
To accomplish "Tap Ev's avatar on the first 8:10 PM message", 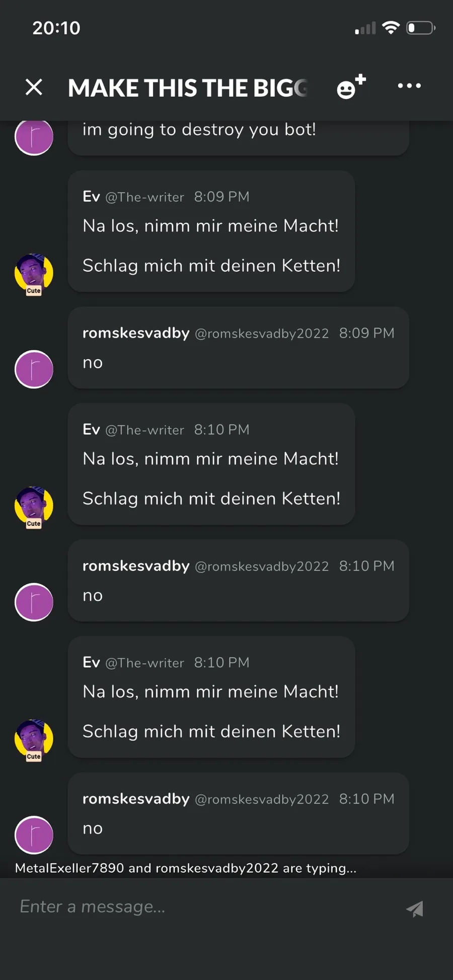I will click(x=34, y=507).
